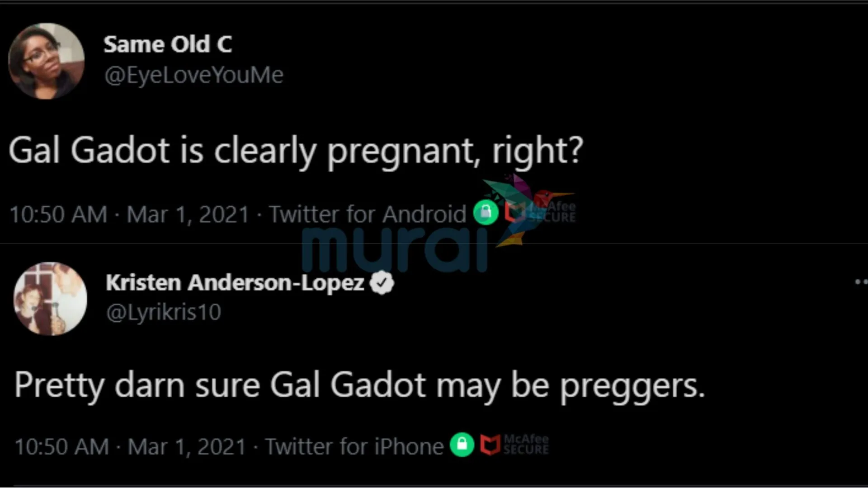Viewport: 868px width, 488px height.
Task: Open the Twitter for Android source link
Action: pyautogui.click(x=367, y=214)
